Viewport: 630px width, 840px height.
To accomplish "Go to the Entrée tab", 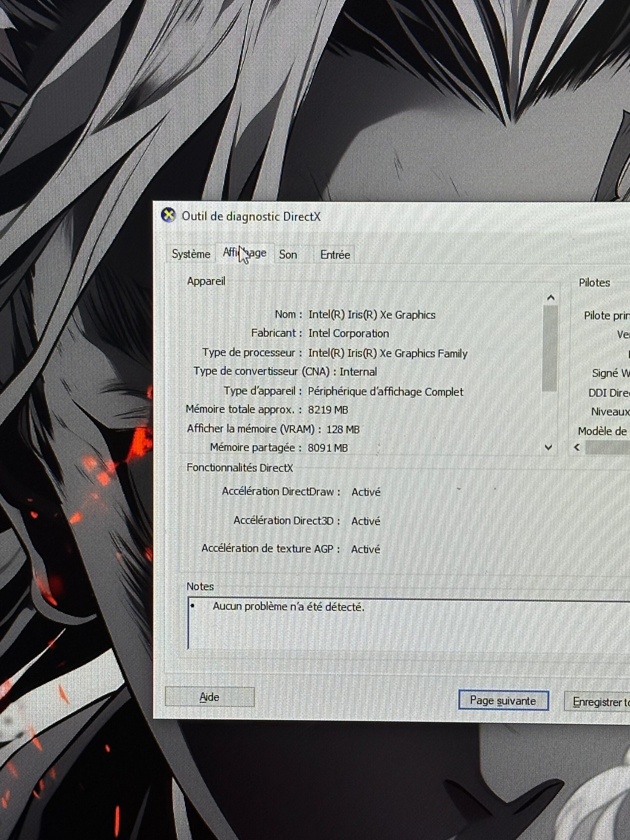I will click(335, 255).
